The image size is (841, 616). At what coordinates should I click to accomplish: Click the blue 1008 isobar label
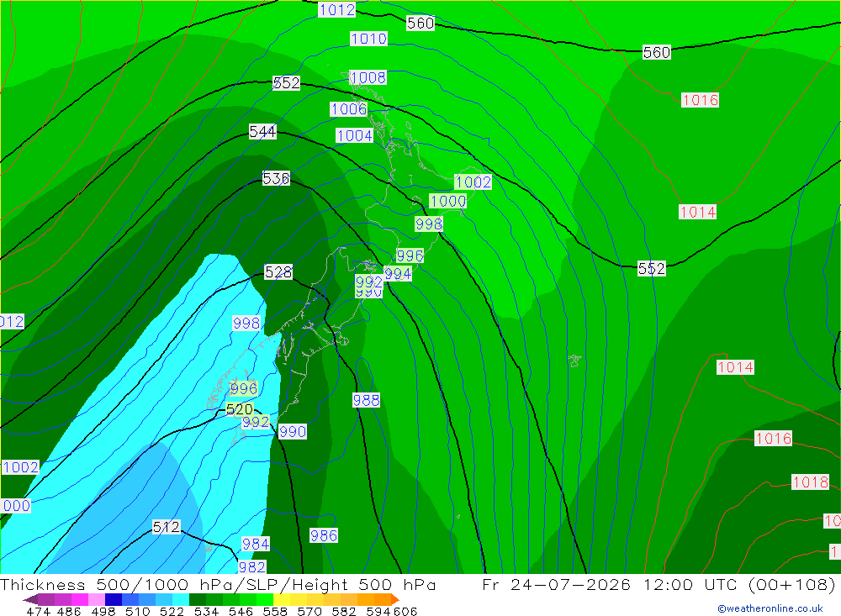click(368, 78)
